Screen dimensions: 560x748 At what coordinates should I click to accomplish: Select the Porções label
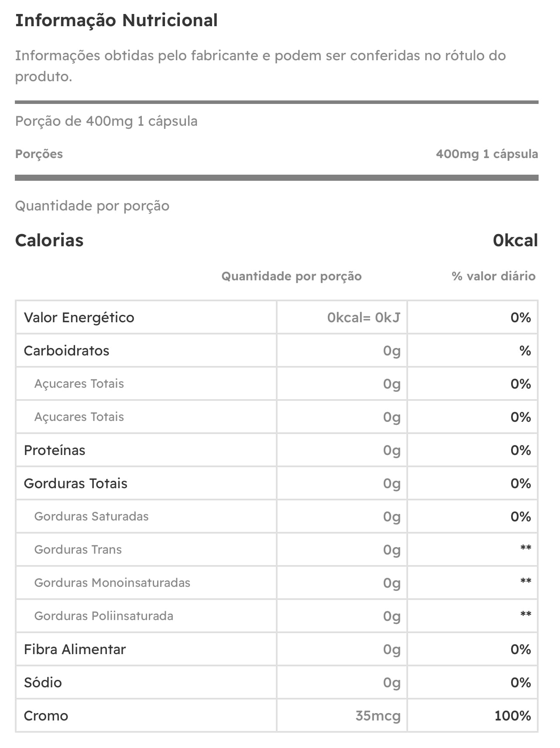point(39,154)
